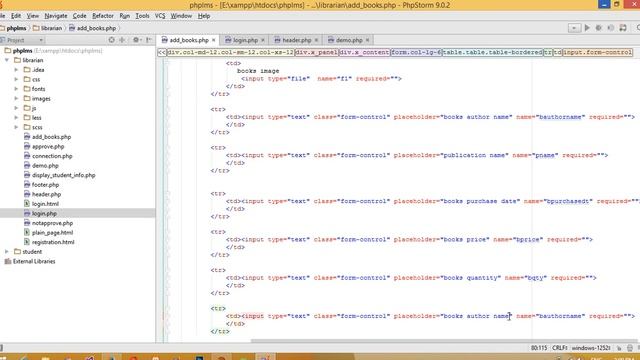Expand the less folder
The image size is (640, 360).
coord(16,118)
